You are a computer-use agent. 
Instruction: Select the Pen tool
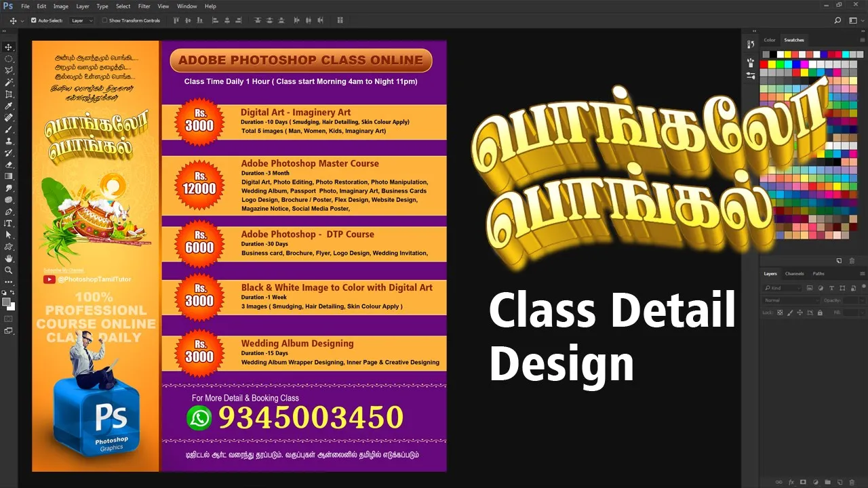pyautogui.click(x=9, y=211)
